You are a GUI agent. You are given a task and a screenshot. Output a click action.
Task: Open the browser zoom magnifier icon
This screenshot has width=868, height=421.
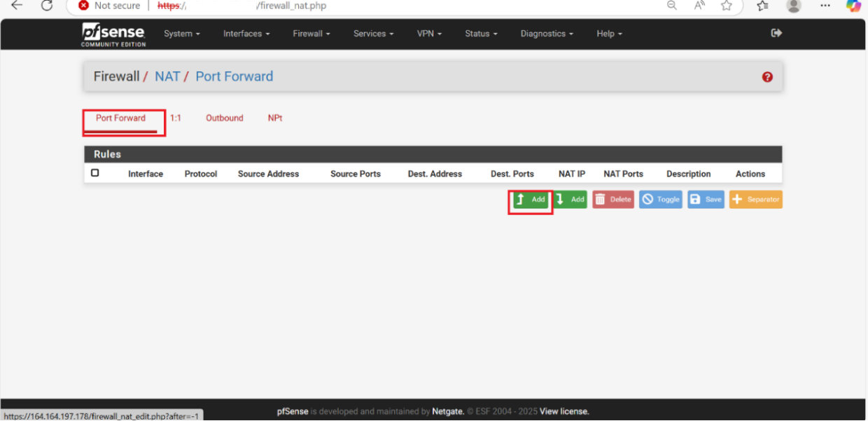click(671, 6)
